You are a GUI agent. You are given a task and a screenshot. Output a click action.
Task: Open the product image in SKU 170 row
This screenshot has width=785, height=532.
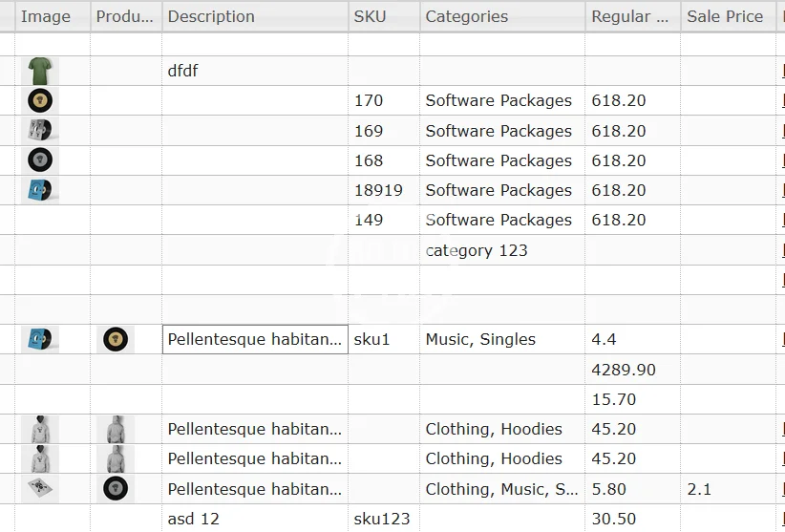(39, 100)
